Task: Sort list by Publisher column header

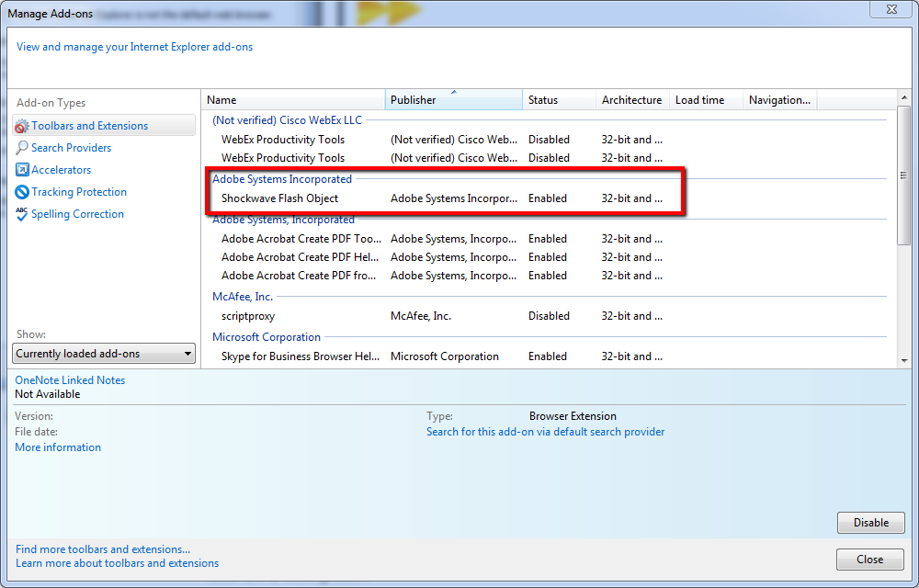Action: (x=454, y=100)
